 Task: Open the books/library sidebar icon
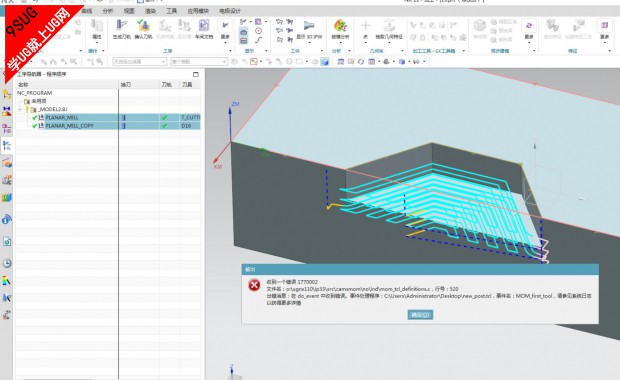(7, 197)
